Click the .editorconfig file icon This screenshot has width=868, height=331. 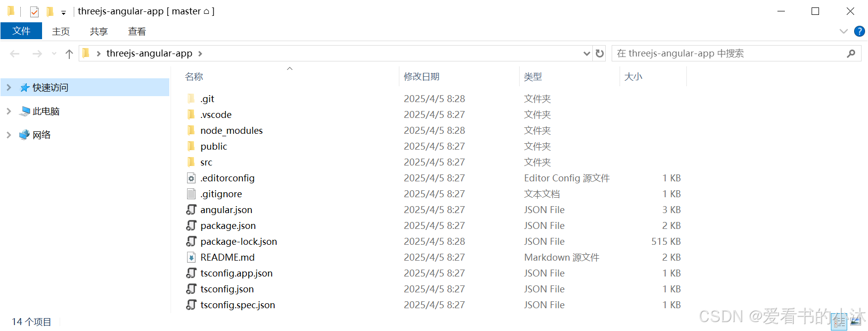tap(191, 178)
